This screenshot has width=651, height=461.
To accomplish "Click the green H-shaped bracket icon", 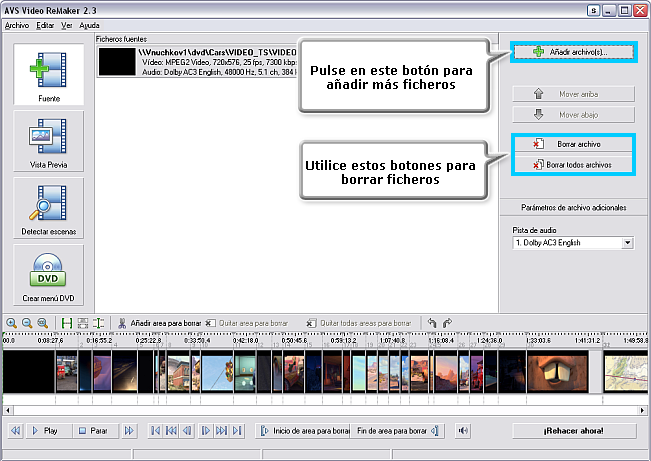I will [x=66, y=323].
